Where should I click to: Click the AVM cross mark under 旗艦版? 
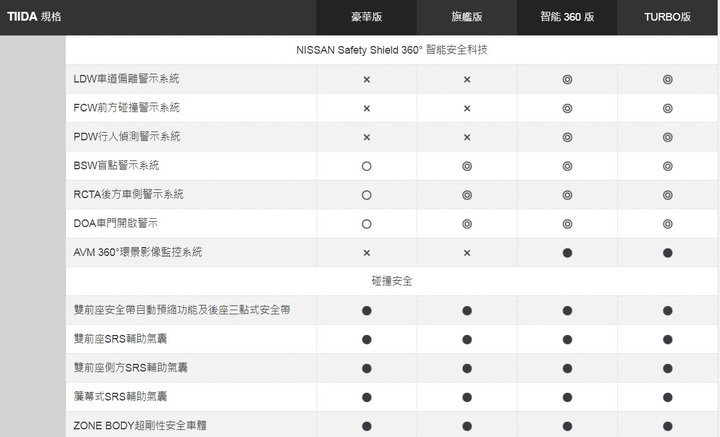tap(467, 253)
